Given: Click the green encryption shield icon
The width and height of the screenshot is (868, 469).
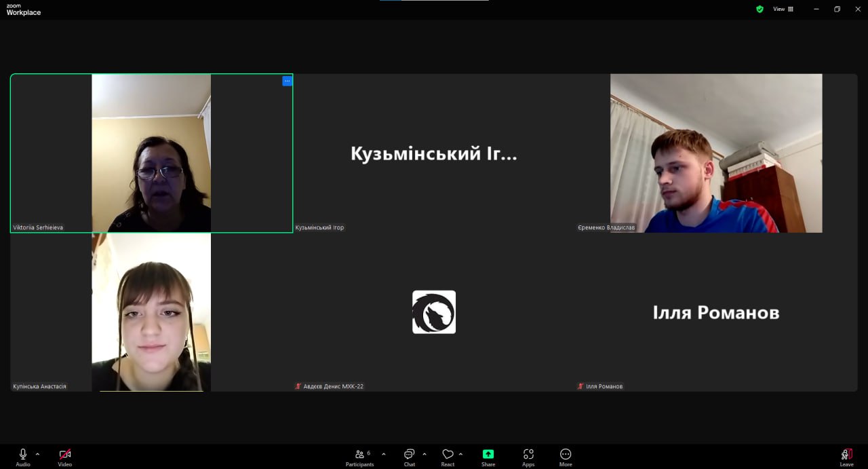Looking at the screenshot, I should tap(759, 9).
